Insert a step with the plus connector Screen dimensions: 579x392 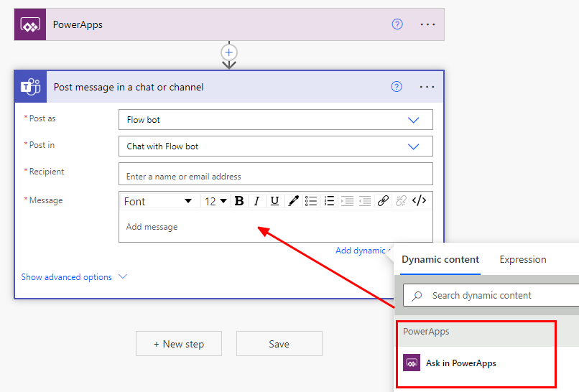click(x=229, y=52)
